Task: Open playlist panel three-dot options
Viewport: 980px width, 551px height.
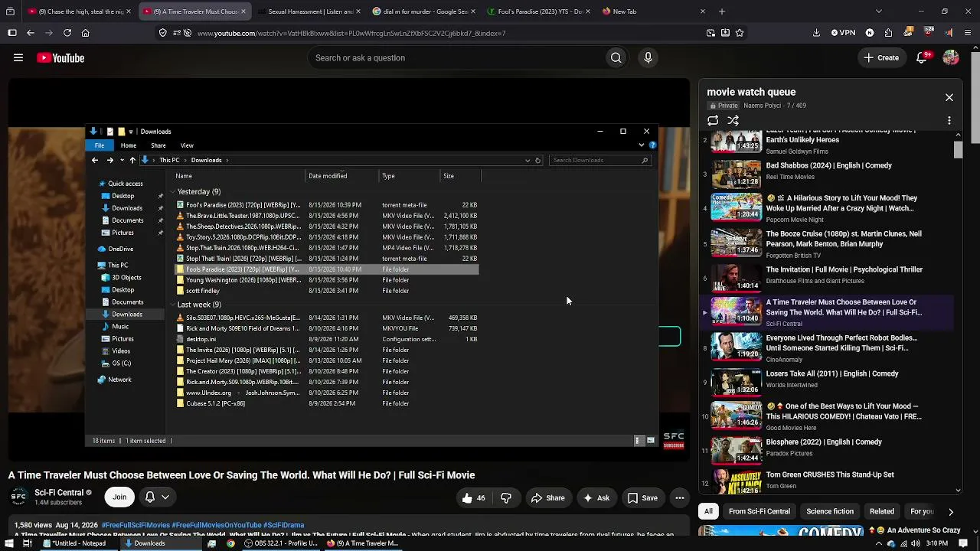Action: 949,121
